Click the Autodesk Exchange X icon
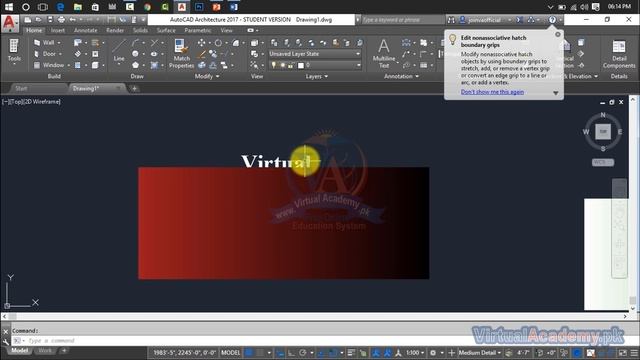Viewport: 640px width, 360px height. (x=519, y=20)
